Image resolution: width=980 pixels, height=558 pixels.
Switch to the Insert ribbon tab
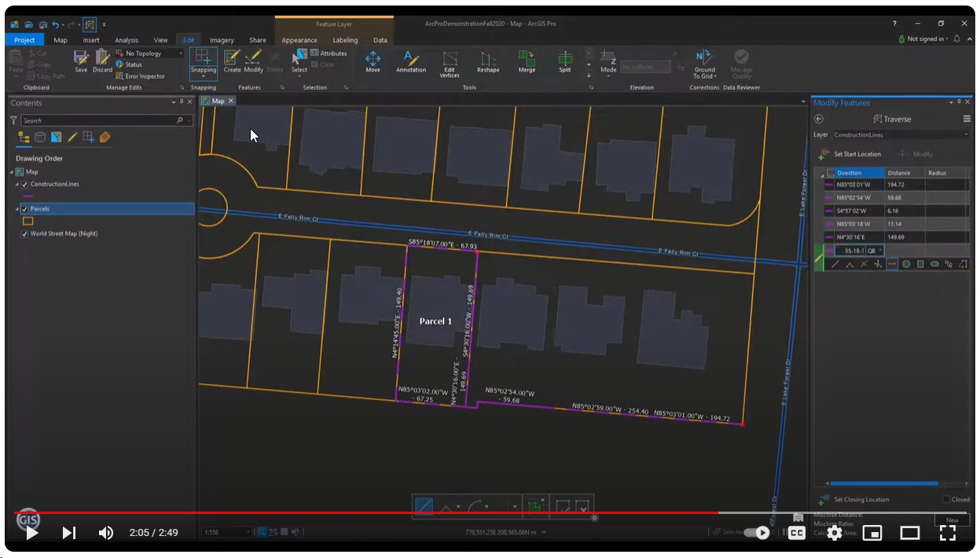pos(91,40)
